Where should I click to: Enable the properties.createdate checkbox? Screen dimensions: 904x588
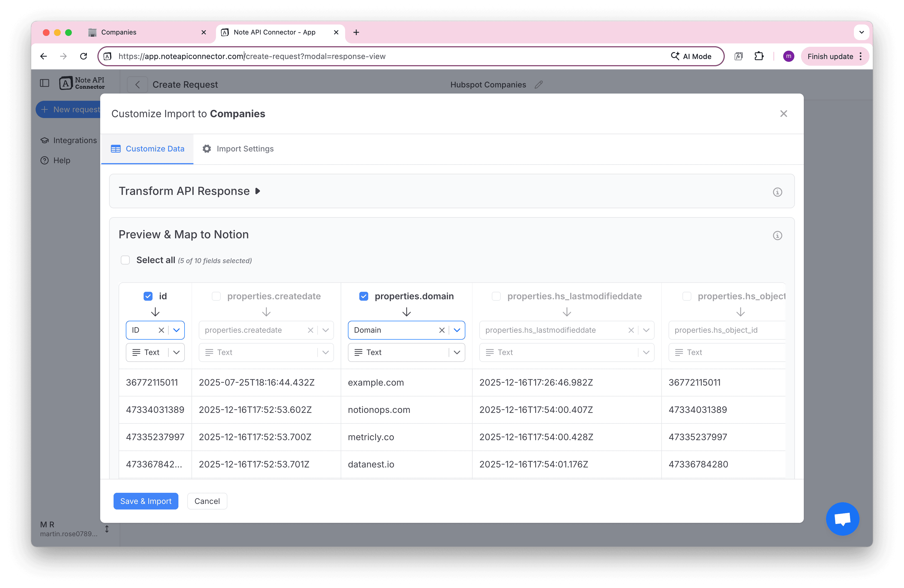point(216,296)
